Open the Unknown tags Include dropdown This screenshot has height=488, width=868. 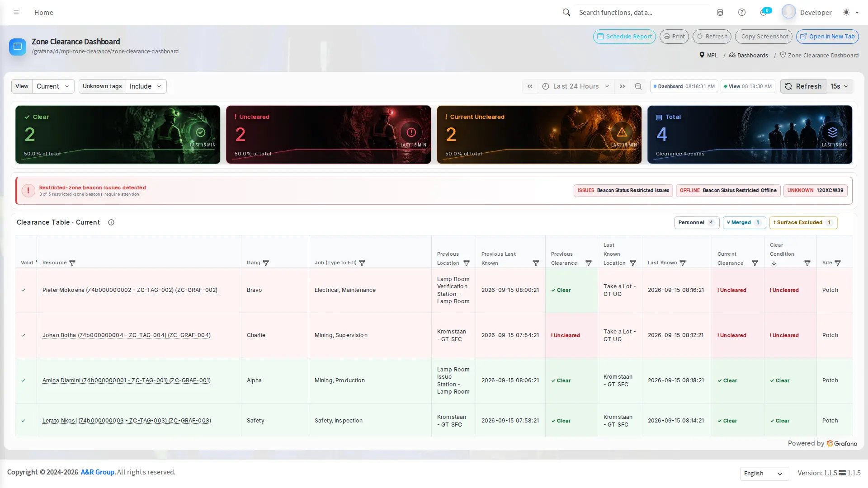click(x=146, y=86)
